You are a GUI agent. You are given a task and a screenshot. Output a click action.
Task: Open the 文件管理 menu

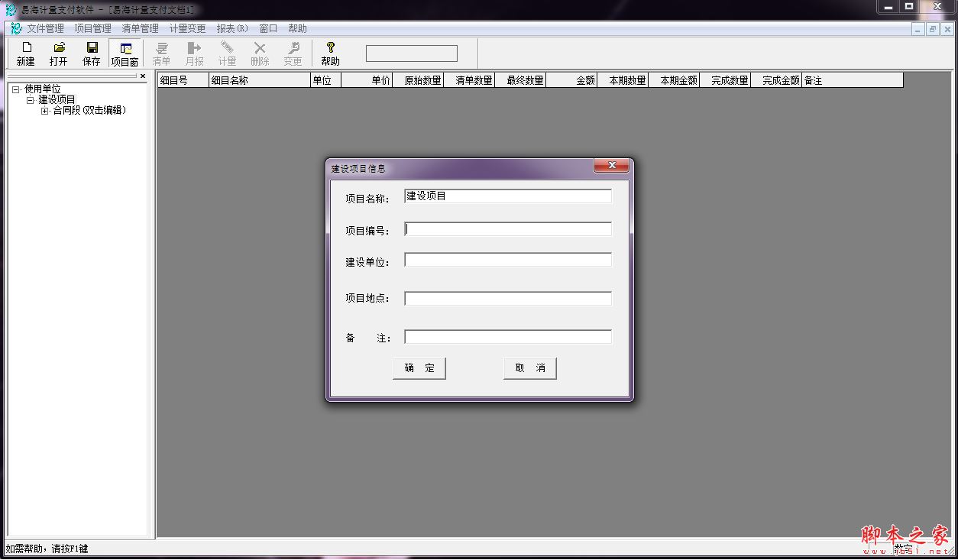coord(46,29)
